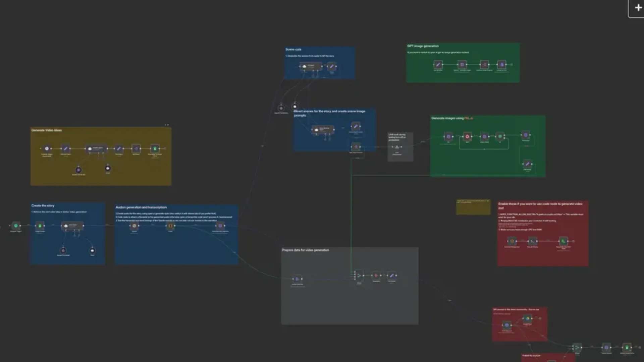Select the purple transcription node in Audio generation section
The width and height of the screenshot is (644, 362).
[x=220, y=226]
